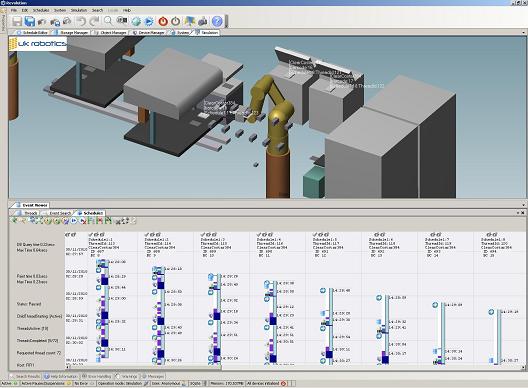Click the UK Robotics logo
This screenshot has height=388, width=528.
[x=38, y=44]
